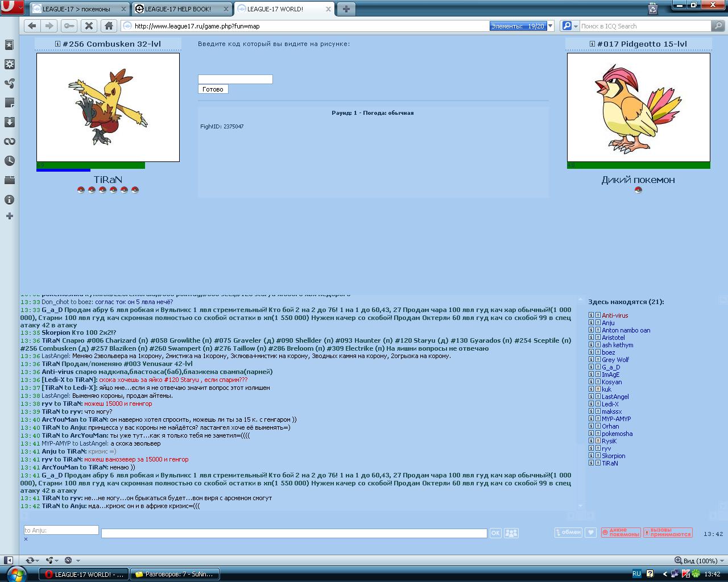Open the Notes sidebar panel
Viewport: 728px width, 582px height.
(9, 103)
